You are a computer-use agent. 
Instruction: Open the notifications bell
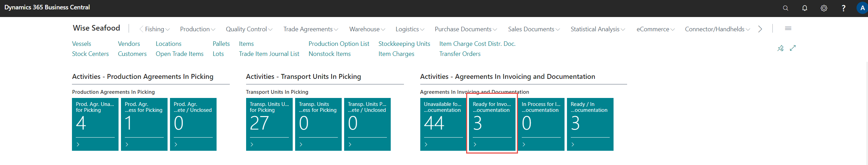(x=804, y=8)
